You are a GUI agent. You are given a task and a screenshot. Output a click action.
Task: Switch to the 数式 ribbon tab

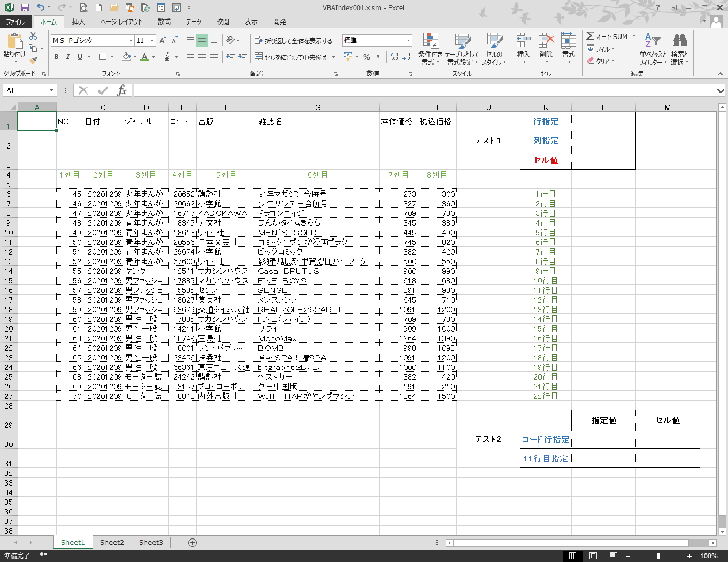(164, 22)
